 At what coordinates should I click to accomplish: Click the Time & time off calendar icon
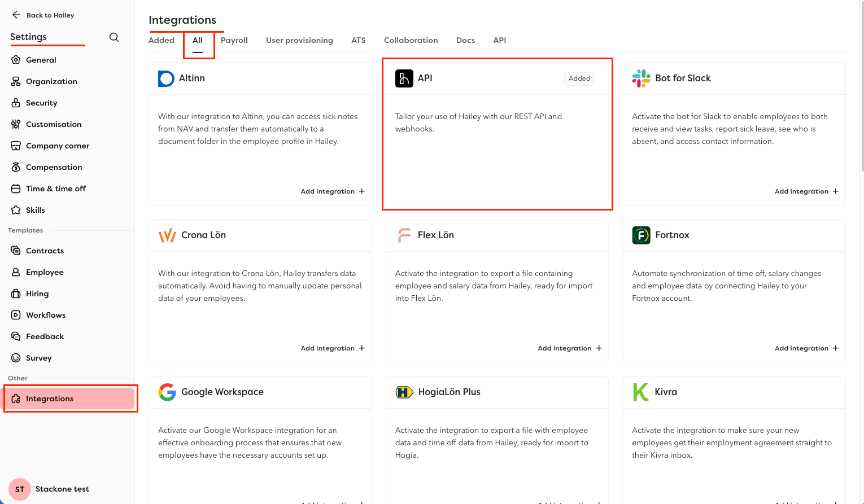(x=16, y=189)
